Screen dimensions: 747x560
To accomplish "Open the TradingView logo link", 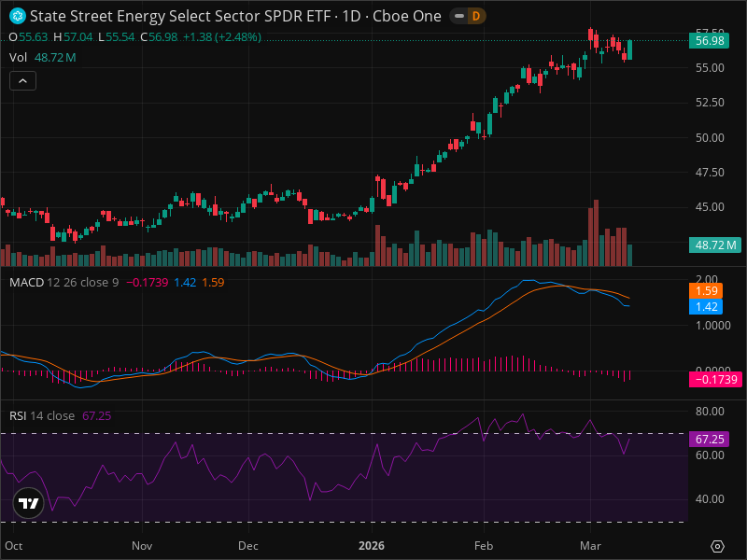I will pos(29,503).
